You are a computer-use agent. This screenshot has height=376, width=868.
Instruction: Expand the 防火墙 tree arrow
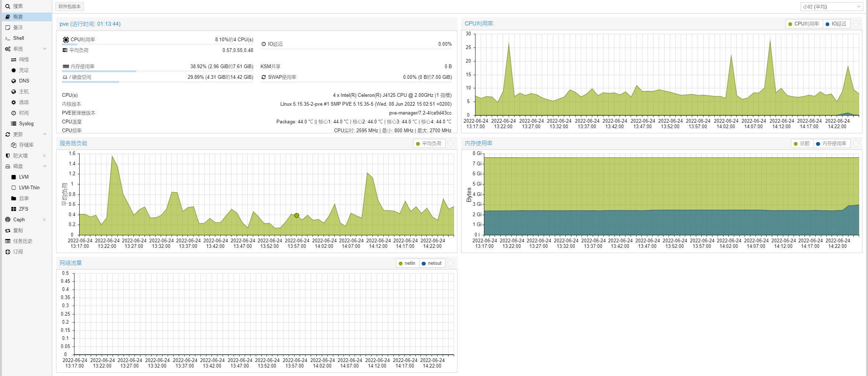45,156
